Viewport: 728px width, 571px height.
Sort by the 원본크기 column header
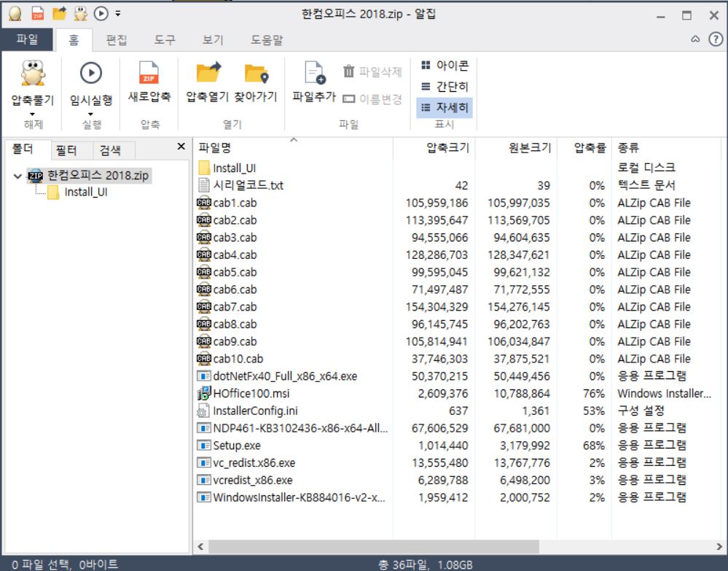coord(516,148)
